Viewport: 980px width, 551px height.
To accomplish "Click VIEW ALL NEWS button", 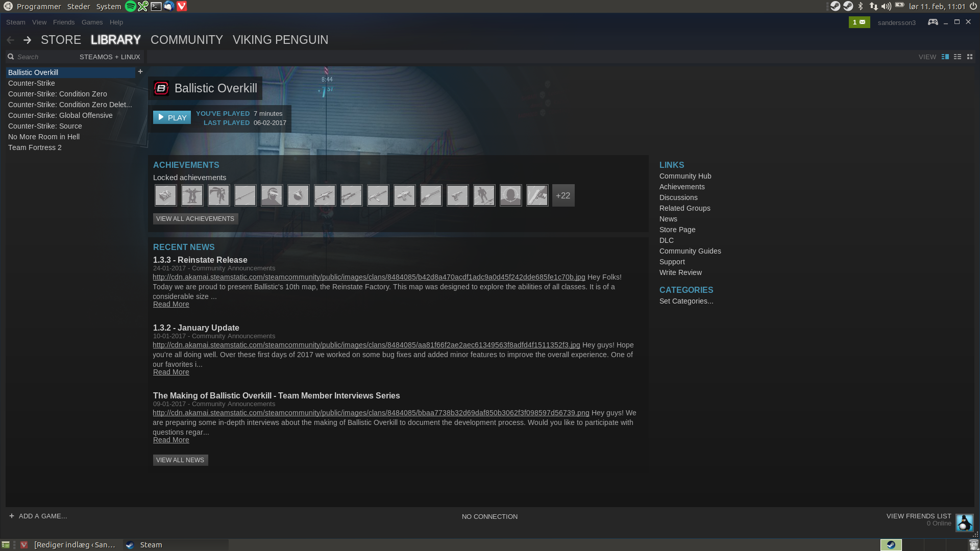I will [180, 460].
